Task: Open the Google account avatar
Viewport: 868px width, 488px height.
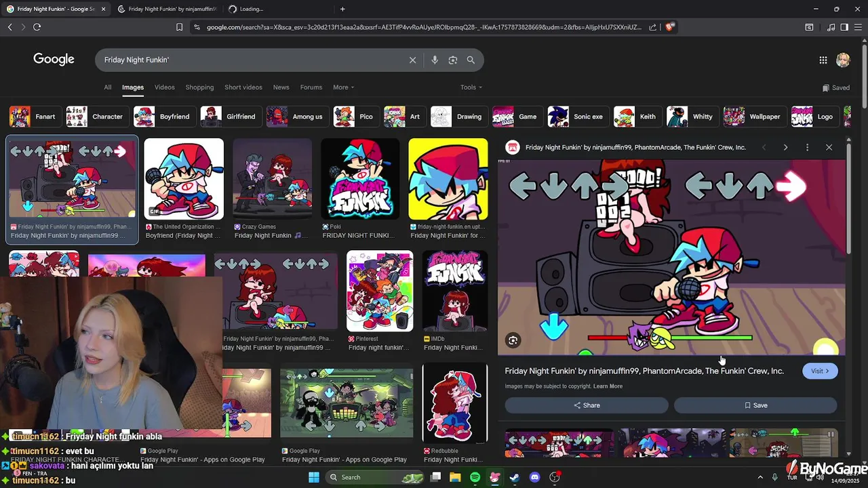Action: point(843,60)
